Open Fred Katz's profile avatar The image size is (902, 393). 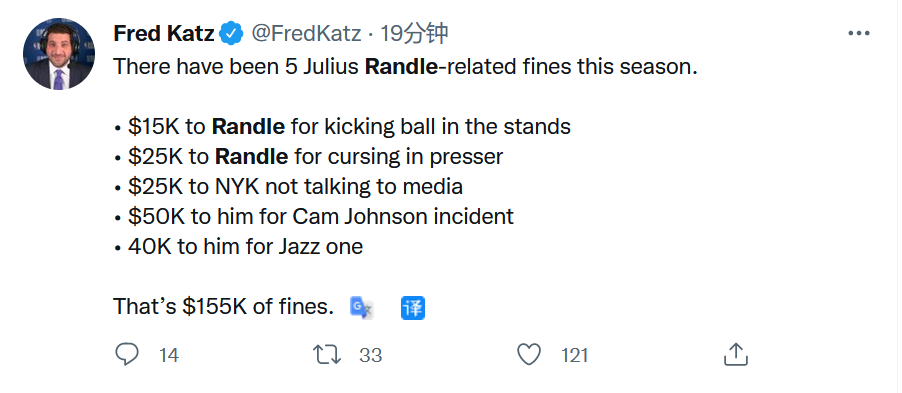point(59,54)
